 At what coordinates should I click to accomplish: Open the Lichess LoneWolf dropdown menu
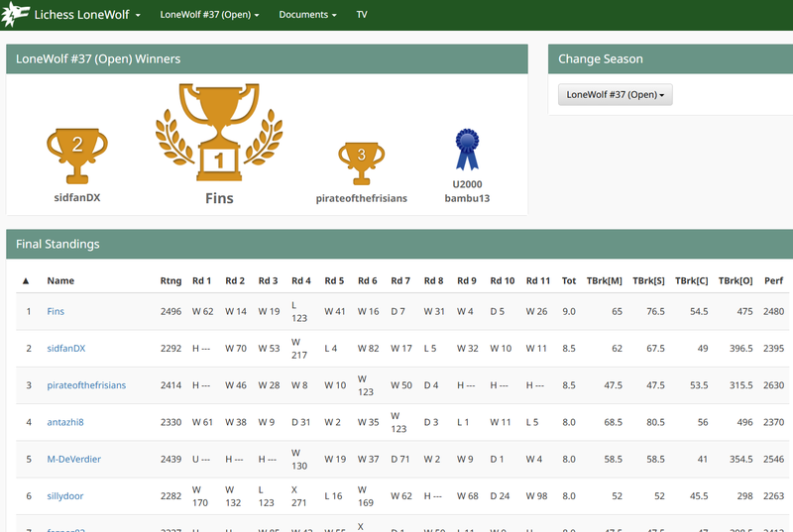coord(87,16)
